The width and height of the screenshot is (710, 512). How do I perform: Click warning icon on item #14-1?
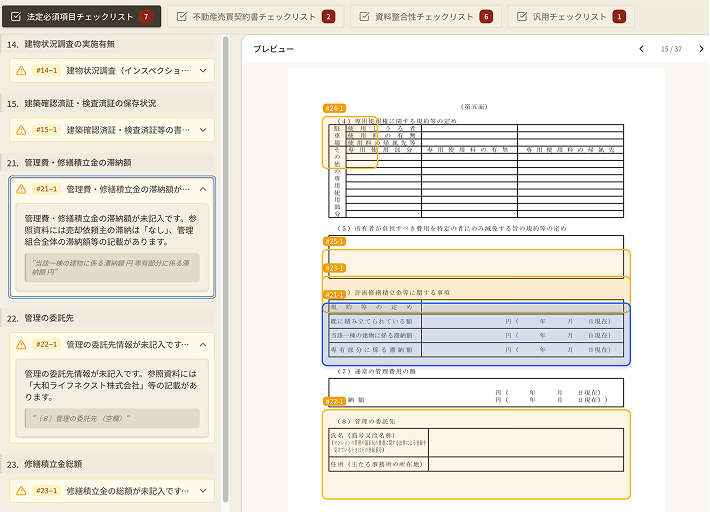(21, 71)
